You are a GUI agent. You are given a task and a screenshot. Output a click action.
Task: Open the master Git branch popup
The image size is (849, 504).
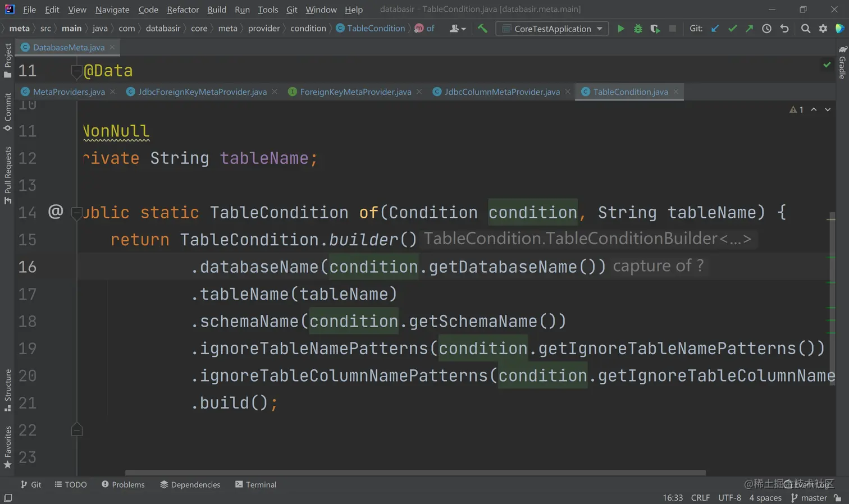(809, 498)
